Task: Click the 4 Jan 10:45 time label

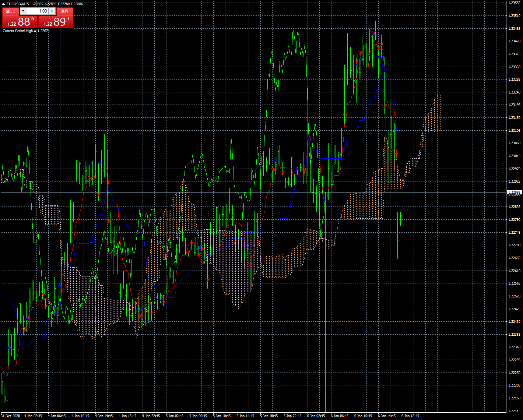Action: coord(80,416)
